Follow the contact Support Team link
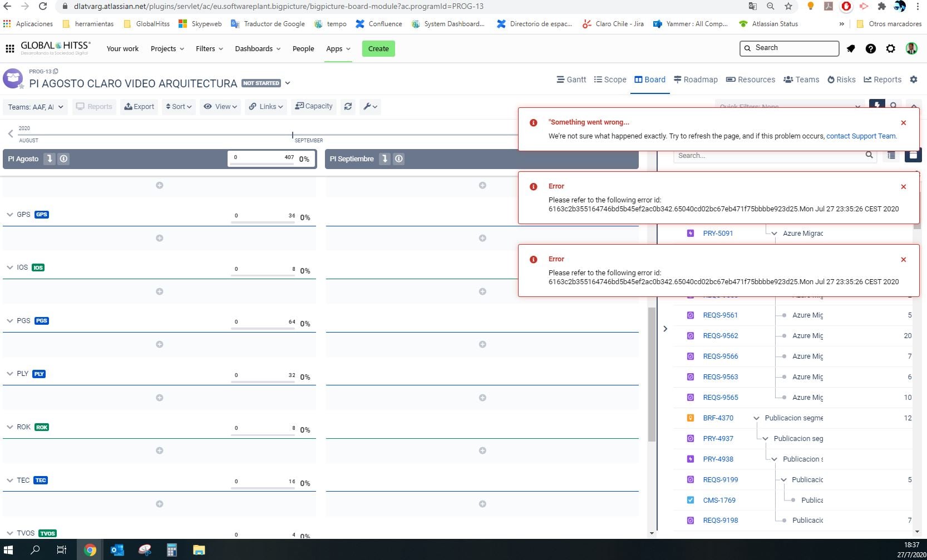 tap(861, 136)
